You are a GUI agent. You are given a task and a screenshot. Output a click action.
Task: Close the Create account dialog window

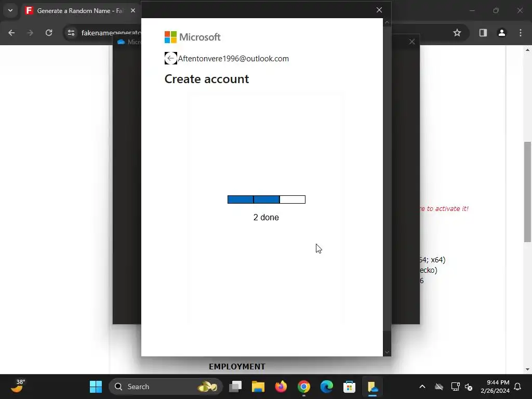(x=379, y=10)
